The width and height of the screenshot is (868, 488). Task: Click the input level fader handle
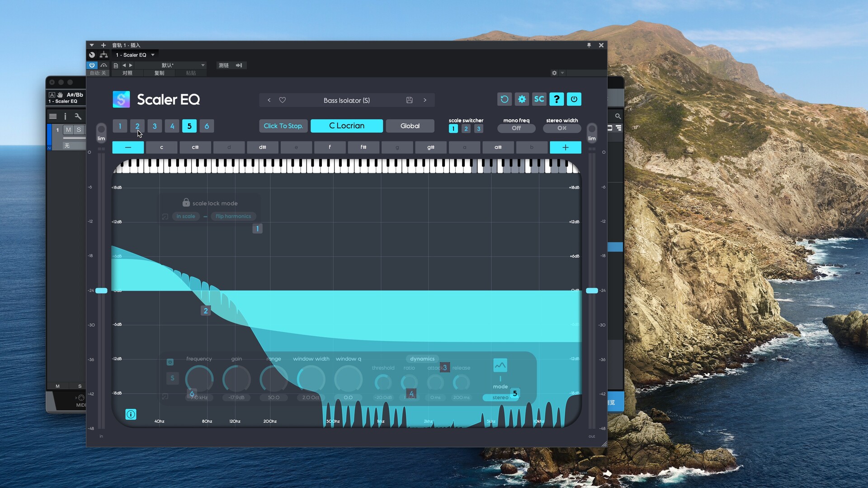(101, 291)
